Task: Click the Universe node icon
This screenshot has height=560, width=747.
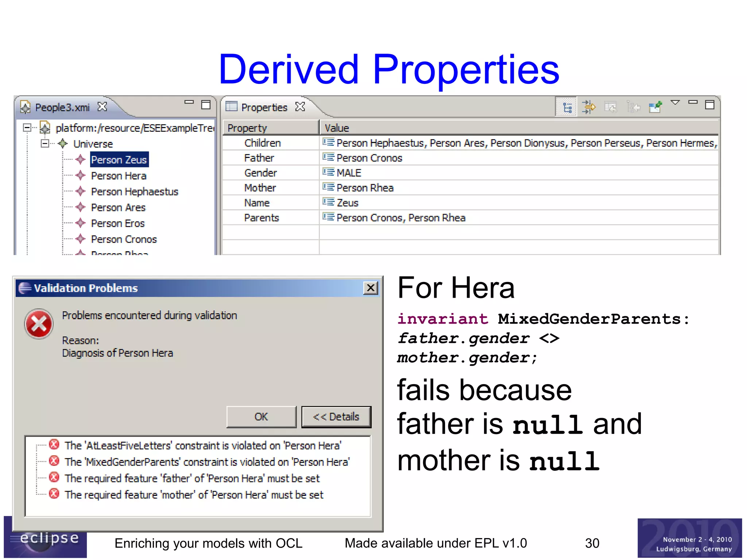Action: coord(63,143)
